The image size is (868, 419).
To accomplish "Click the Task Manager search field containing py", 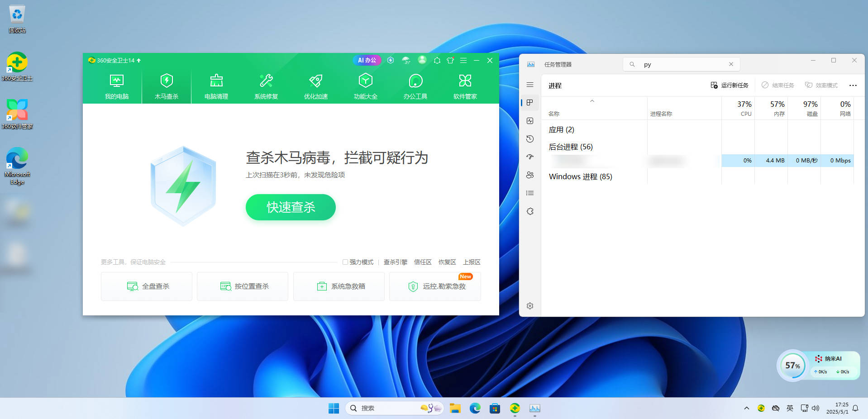I will tap(681, 64).
